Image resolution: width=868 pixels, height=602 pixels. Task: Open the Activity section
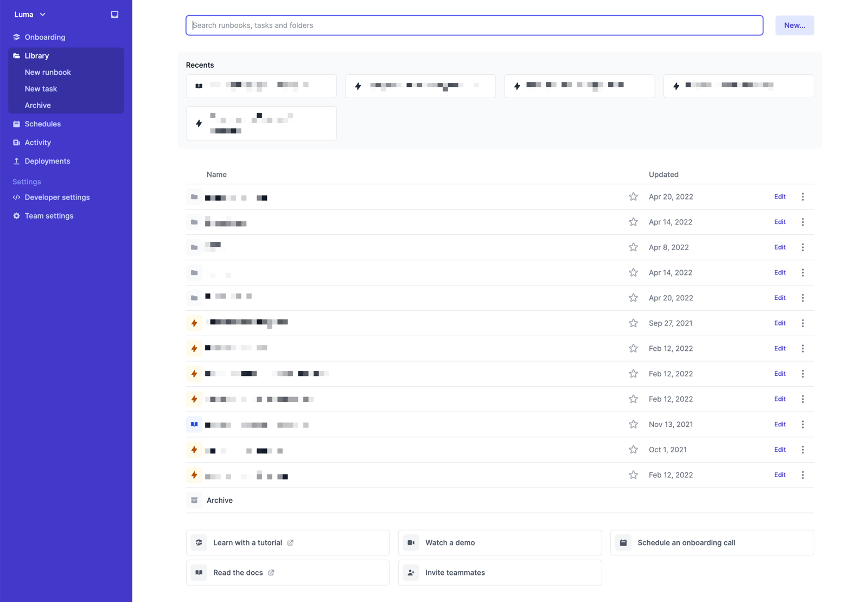[x=37, y=143]
